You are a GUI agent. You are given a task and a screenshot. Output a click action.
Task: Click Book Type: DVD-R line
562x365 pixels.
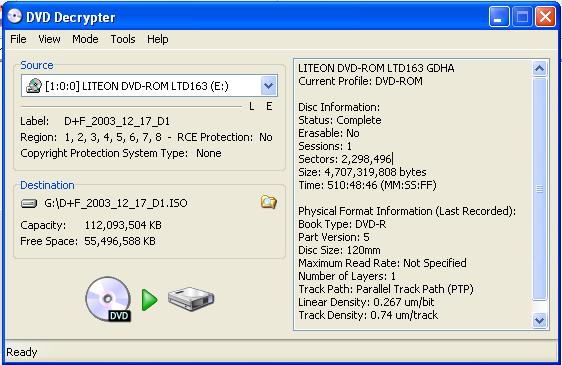tap(342, 224)
